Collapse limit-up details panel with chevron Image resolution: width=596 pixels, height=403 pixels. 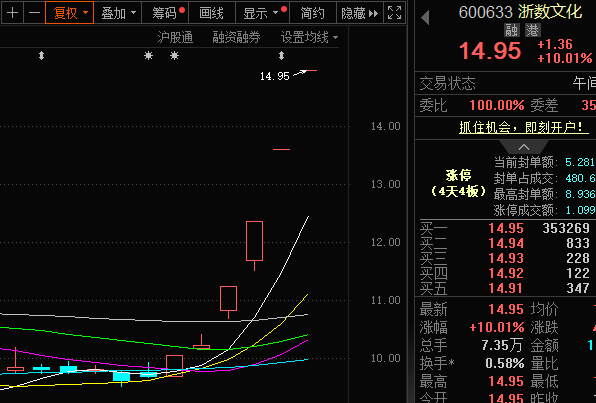tap(524, 147)
